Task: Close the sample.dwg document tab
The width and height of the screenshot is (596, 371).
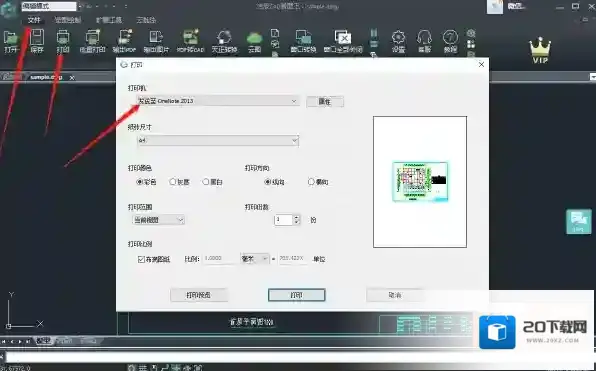Action: pos(72,78)
